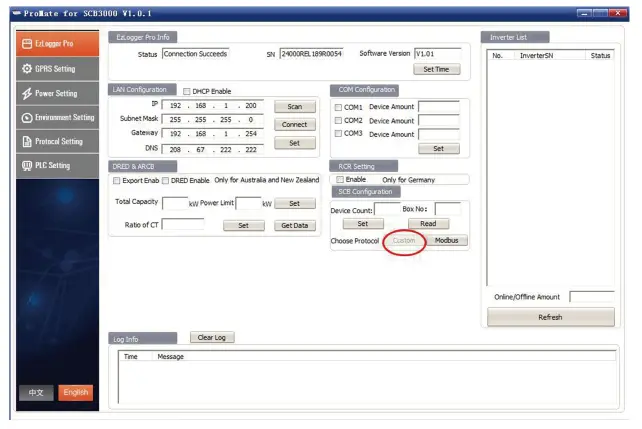Click the EzLogger Pro device icon

(27, 44)
